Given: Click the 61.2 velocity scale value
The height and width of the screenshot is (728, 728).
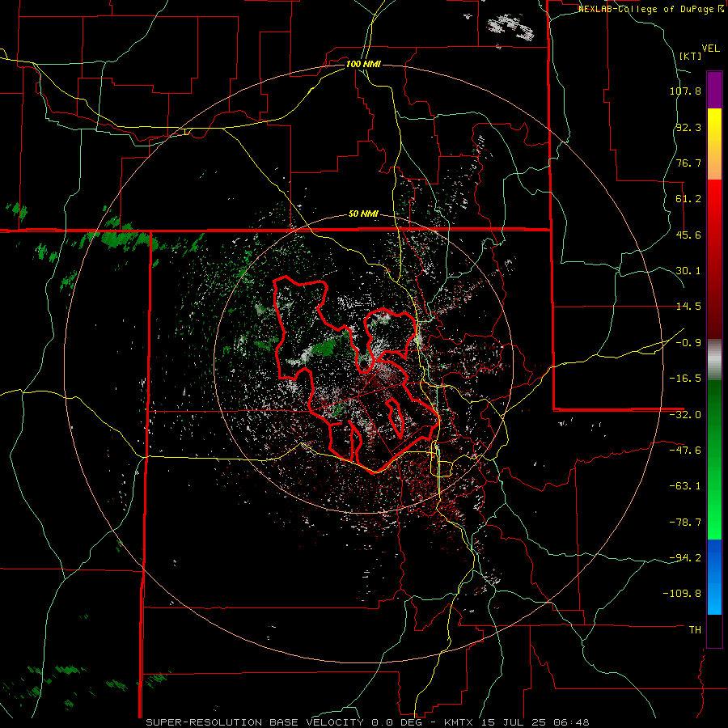Looking at the screenshot, I should pos(688,199).
